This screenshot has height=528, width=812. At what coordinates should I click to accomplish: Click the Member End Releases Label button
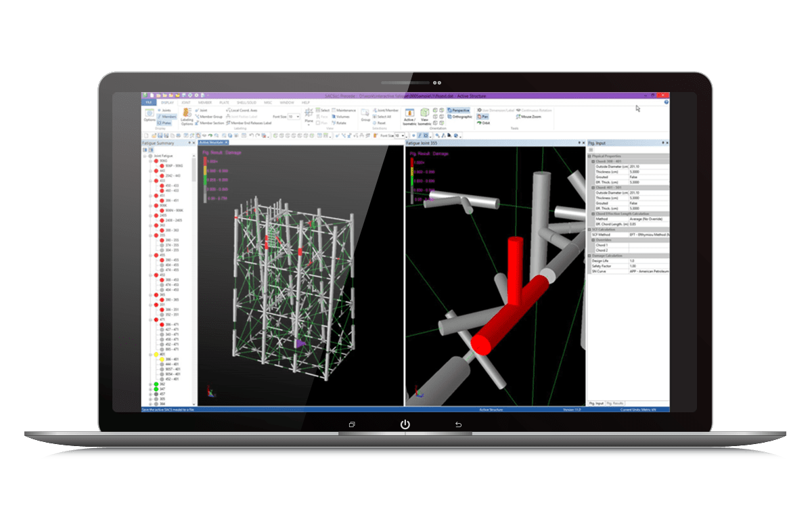click(250, 122)
